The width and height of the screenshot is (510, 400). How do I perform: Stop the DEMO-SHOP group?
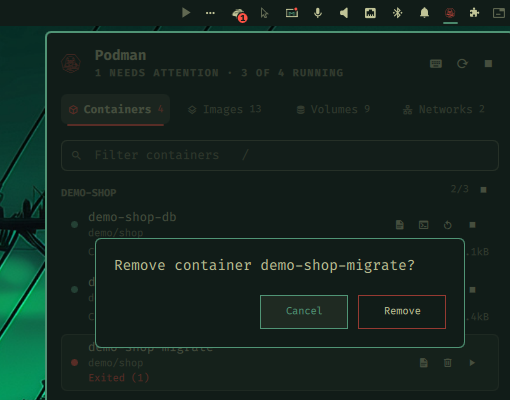click(483, 190)
